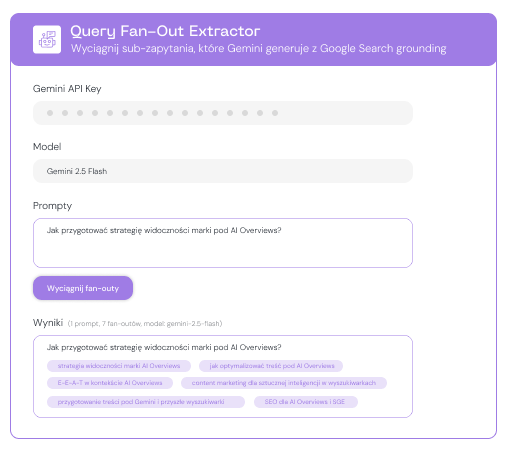Click the subtitle about Google Search grounding
Viewport: 505px width, 452px height.
point(258,49)
